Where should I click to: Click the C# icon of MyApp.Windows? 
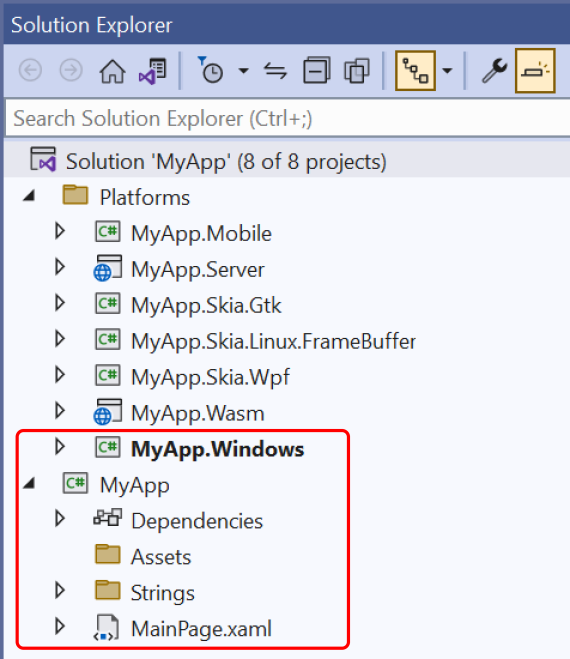click(108, 447)
